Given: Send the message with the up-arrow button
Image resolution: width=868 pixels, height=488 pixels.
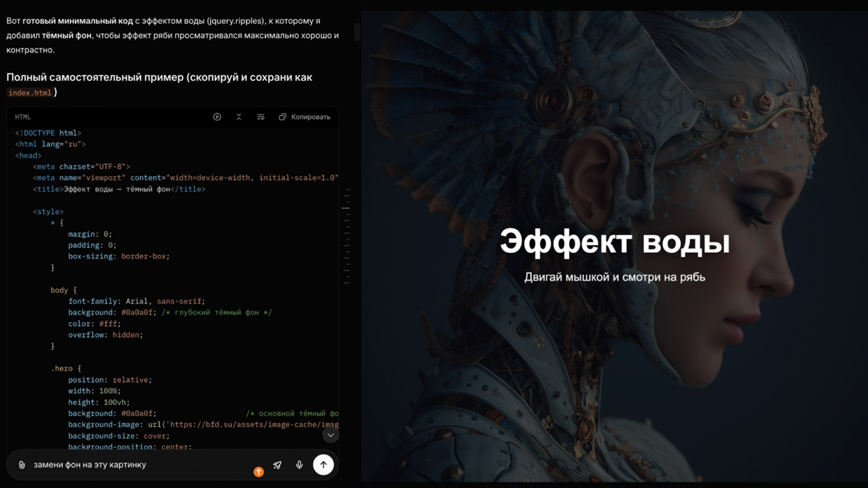Looking at the screenshot, I should point(323,465).
